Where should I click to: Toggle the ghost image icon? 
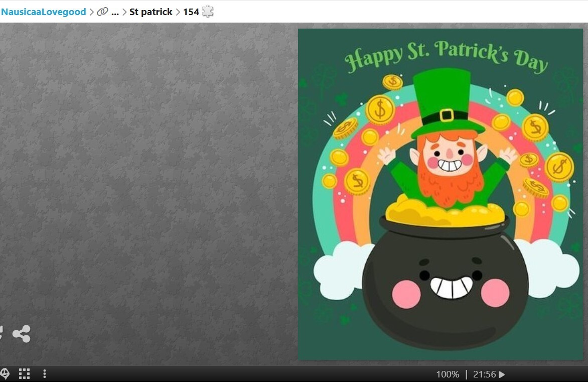click(x=5, y=374)
